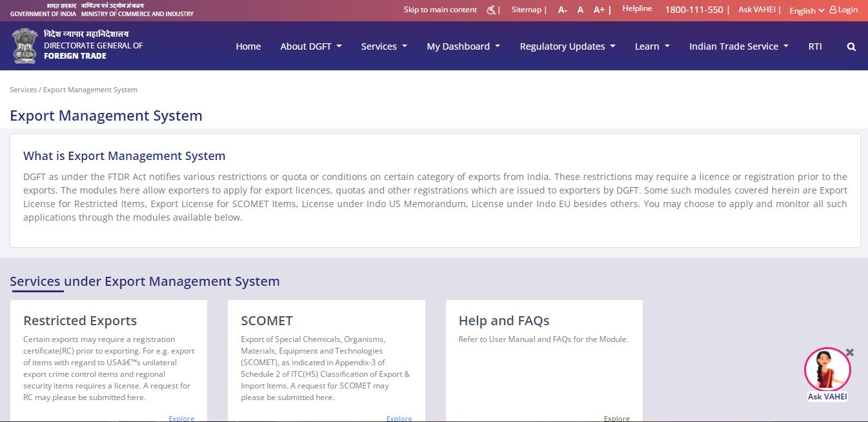Click the DGFT national emblem logo
This screenshot has width=868, height=422.
(25, 46)
